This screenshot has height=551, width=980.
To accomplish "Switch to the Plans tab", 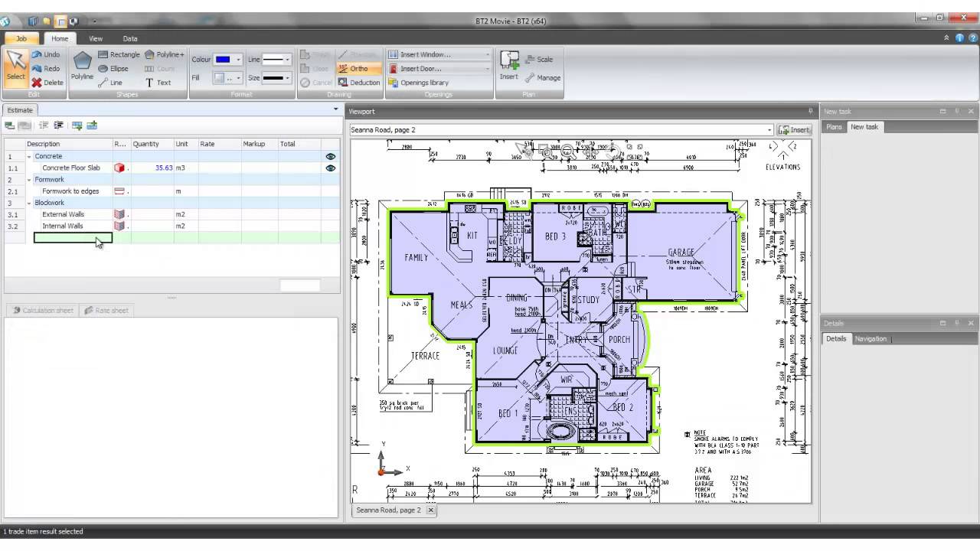I will 834,127.
